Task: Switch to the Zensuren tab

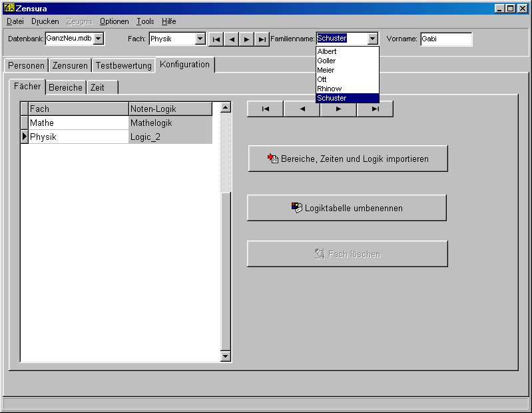Action: (70, 65)
